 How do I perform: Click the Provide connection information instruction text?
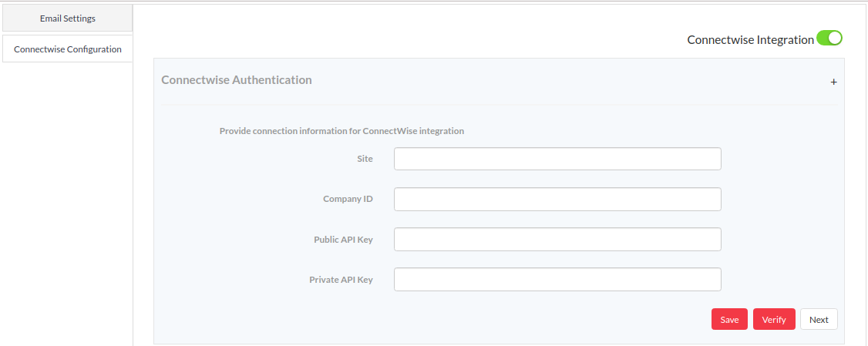[341, 131]
